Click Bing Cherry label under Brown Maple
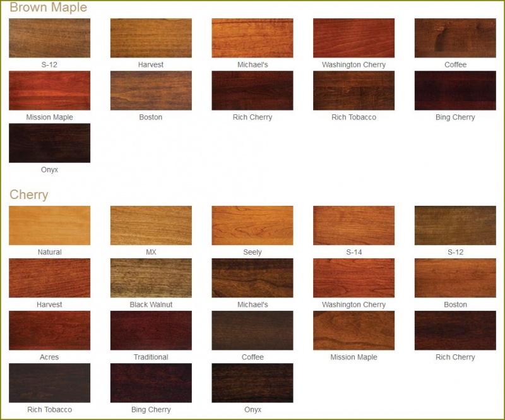The image size is (505, 420). point(455,117)
